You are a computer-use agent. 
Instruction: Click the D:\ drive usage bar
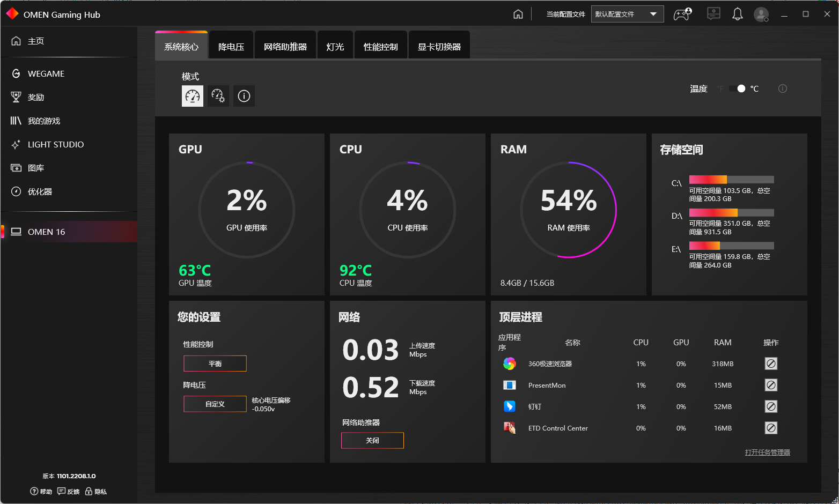732,213
